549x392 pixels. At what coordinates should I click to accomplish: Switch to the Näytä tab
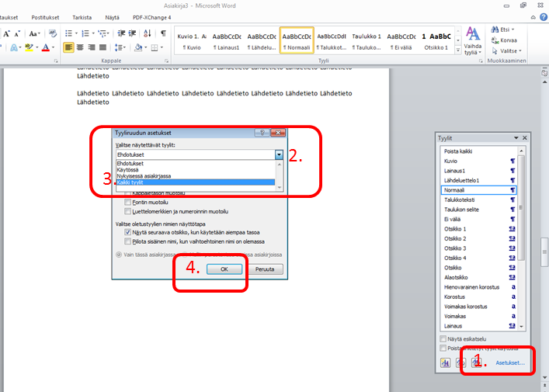click(x=112, y=17)
